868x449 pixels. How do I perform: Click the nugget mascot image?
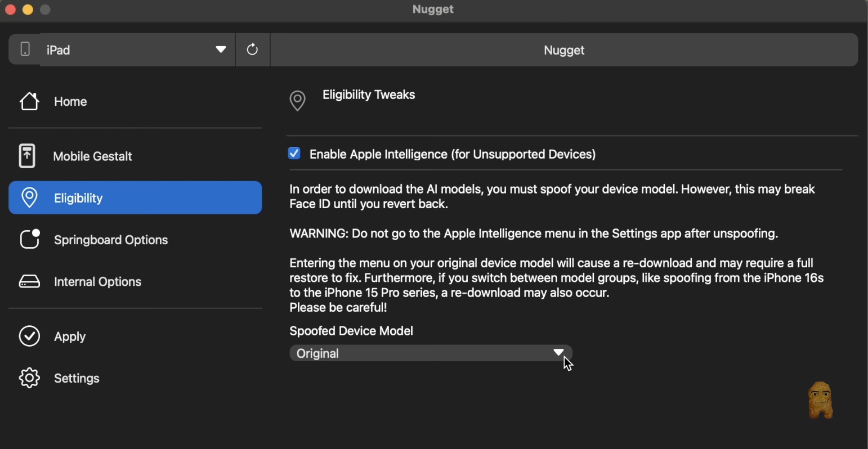click(821, 400)
